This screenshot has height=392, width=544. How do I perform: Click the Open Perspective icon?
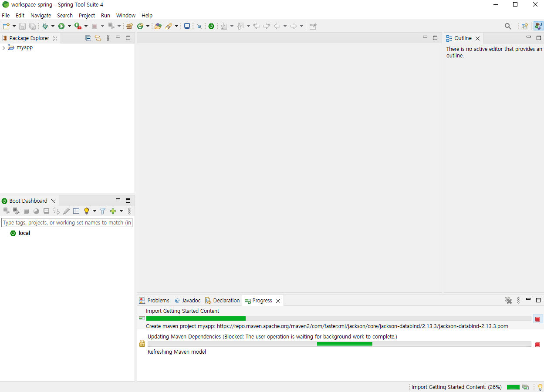pos(525,26)
